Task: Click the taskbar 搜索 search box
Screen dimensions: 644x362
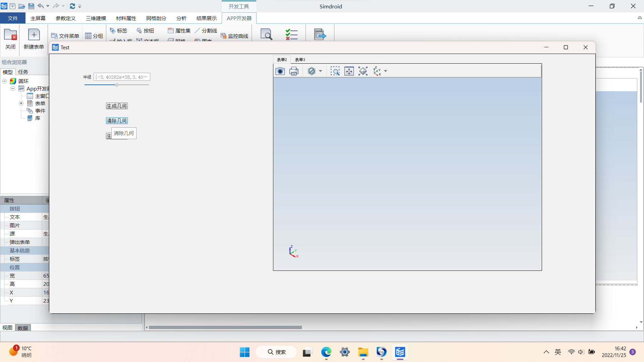Action: point(276,352)
